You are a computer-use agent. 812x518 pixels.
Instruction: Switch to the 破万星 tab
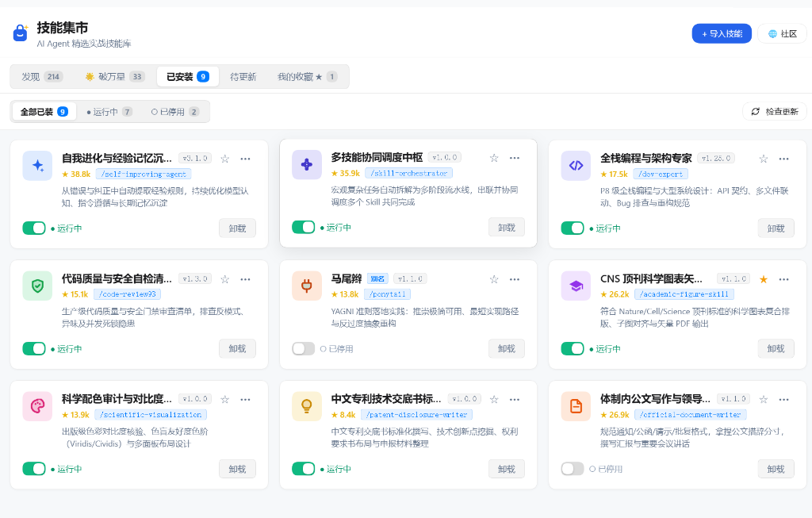coord(114,77)
